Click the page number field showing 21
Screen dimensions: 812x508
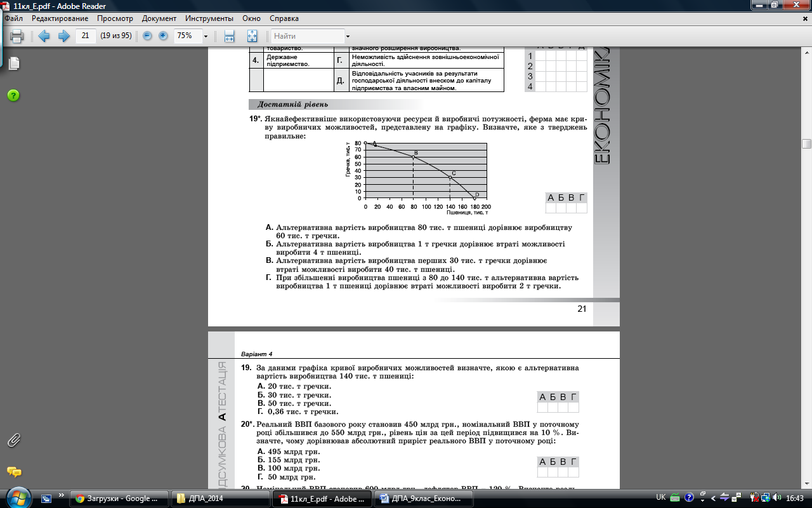pyautogui.click(x=85, y=36)
